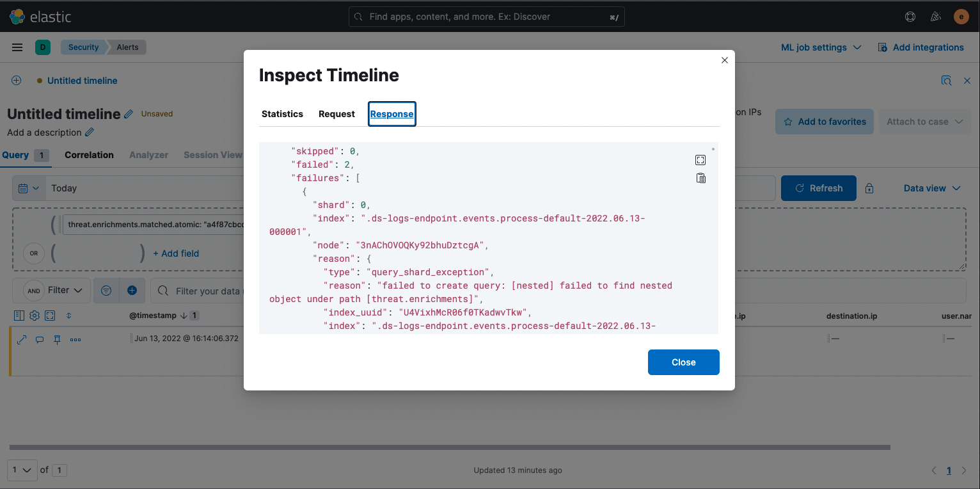Viewport: 980px width, 489px height.
Task: Click Add to favorites
Action: pos(824,121)
